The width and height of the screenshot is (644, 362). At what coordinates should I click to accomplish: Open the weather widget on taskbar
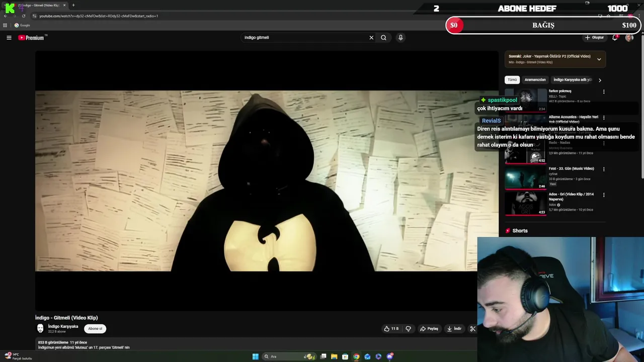click(18, 356)
